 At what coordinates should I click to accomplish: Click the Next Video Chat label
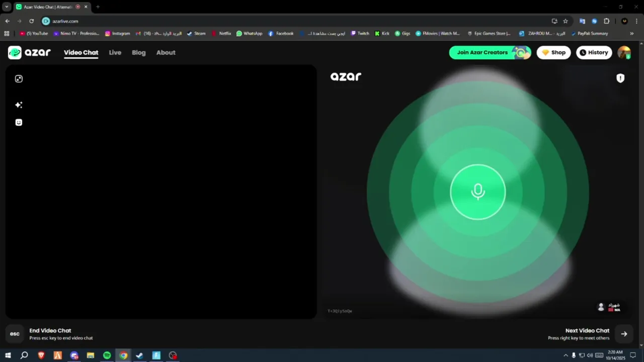587,330
